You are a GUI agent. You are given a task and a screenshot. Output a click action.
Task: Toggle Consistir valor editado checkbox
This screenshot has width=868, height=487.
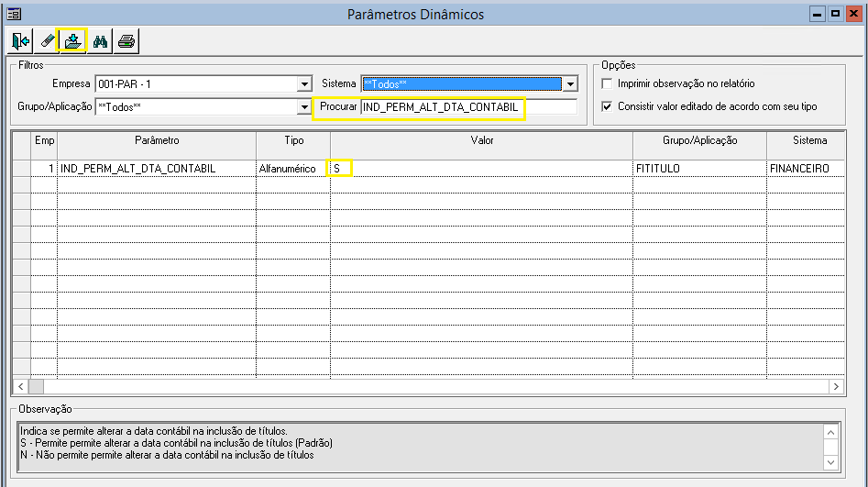608,106
